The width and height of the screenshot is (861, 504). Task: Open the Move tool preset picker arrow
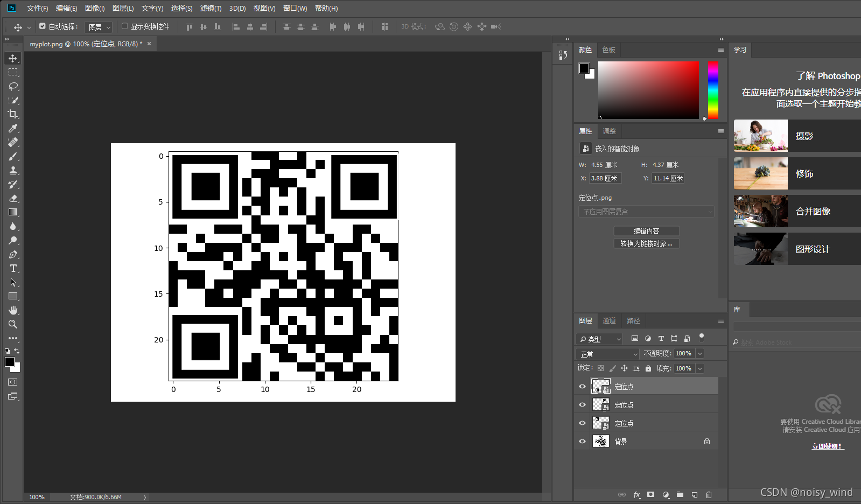click(29, 27)
